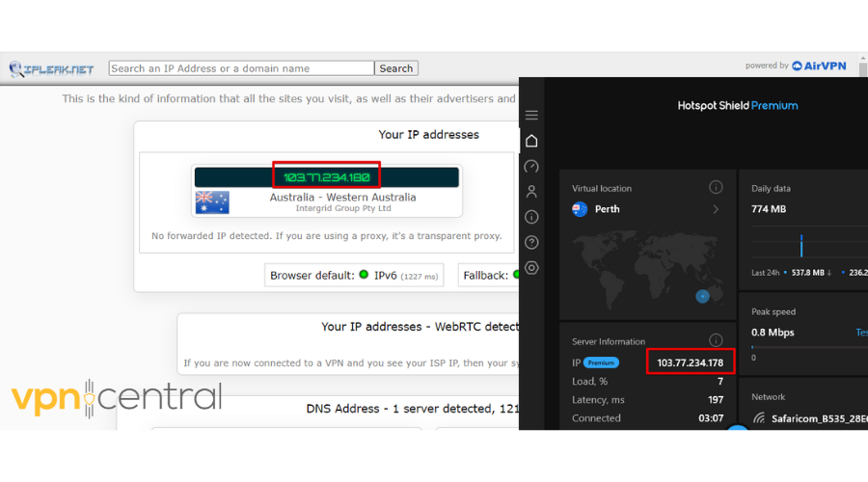Image resolution: width=868 pixels, height=482 pixels.
Task: Open the account profile icon in sidebar
Action: point(531,192)
